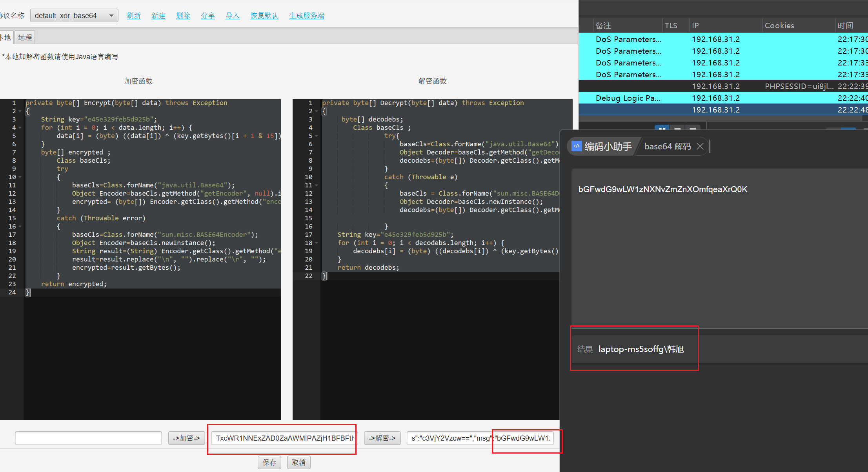Click the 编码小助手 code icon

(x=576, y=146)
